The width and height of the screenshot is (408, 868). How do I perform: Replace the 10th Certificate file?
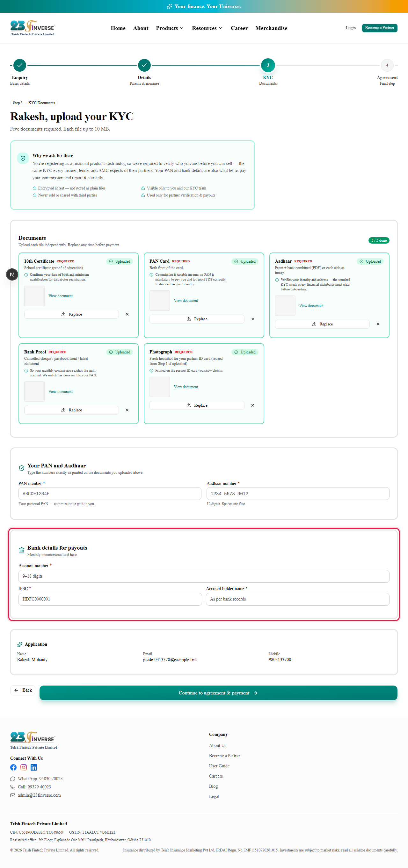[x=71, y=314]
